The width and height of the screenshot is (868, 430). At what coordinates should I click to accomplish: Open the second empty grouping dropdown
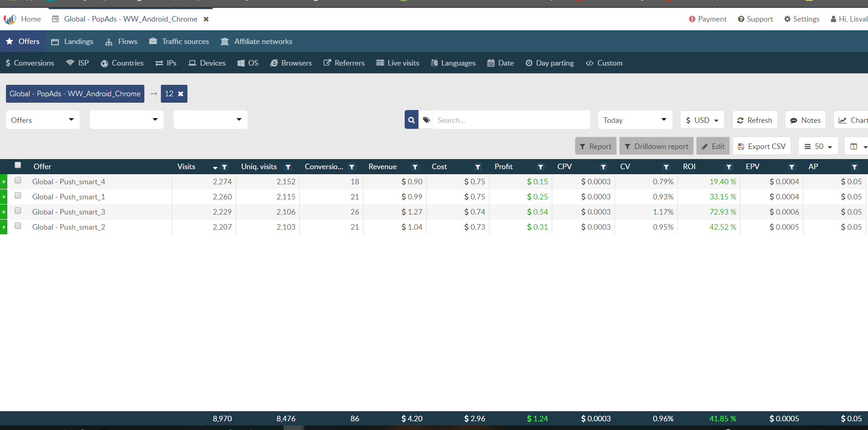126,120
